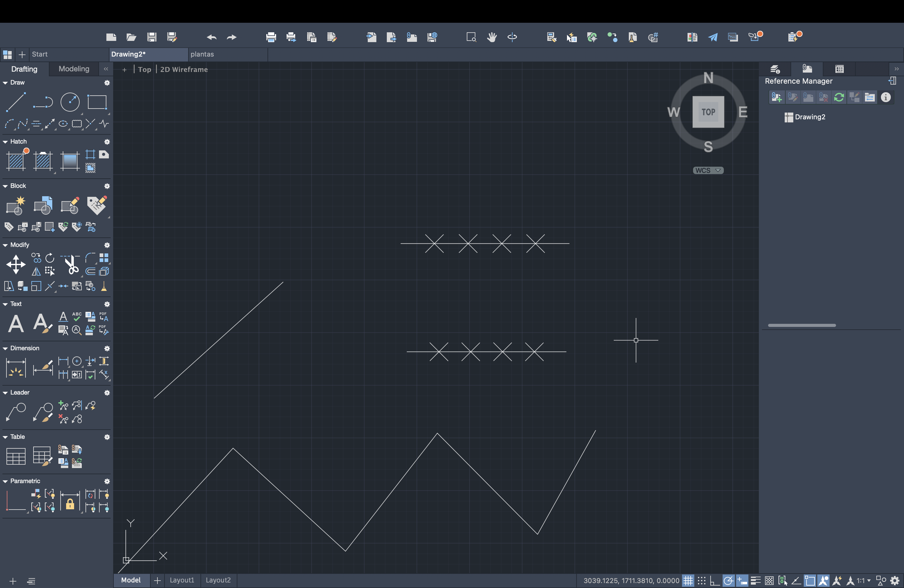Screen dimensions: 904x588
Task: Switch to the Modeling tab
Action: (x=74, y=69)
